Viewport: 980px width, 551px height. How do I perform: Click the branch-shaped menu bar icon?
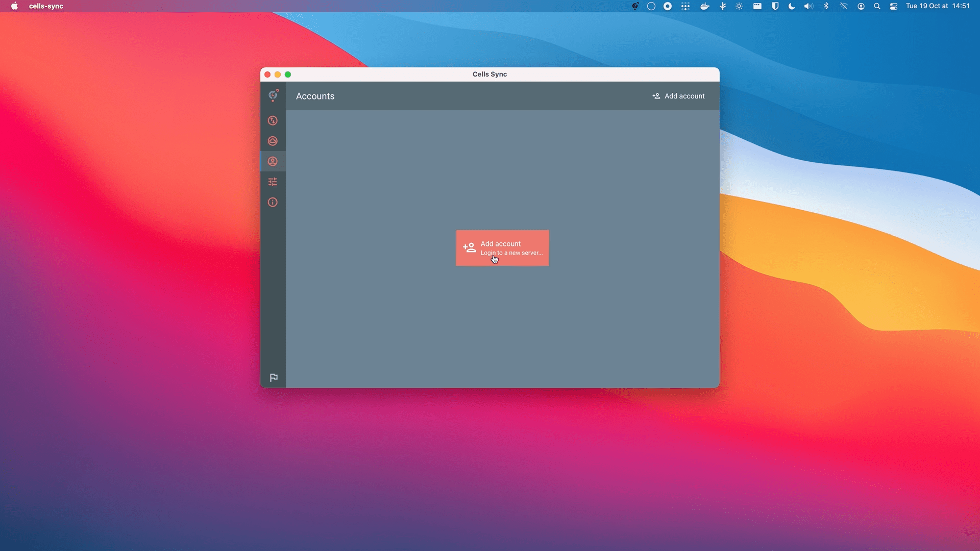coord(723,6)
